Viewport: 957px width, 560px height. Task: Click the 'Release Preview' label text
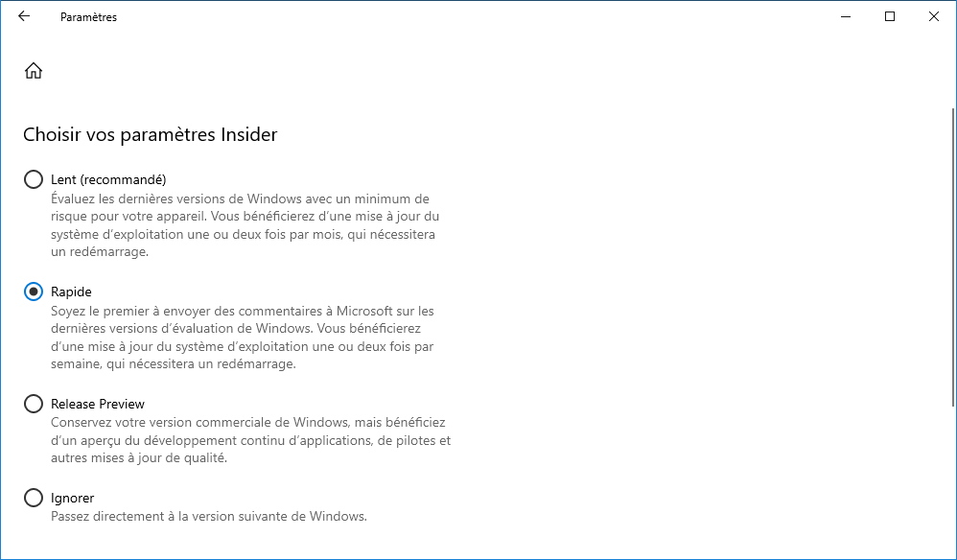click(x=98, y=404)
